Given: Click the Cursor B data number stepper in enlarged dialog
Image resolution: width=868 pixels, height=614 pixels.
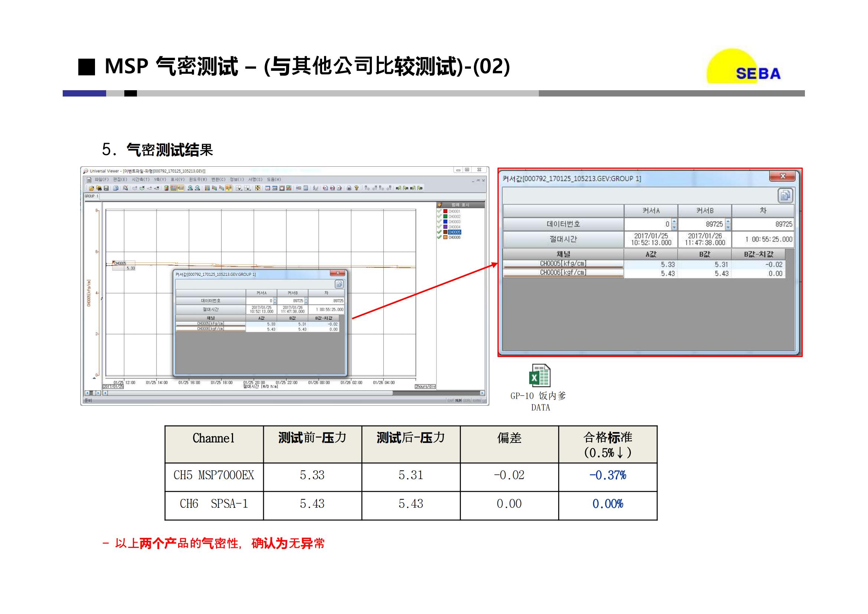Looking at the screenshot, I should pyautogui.click(x=728, y=224).
